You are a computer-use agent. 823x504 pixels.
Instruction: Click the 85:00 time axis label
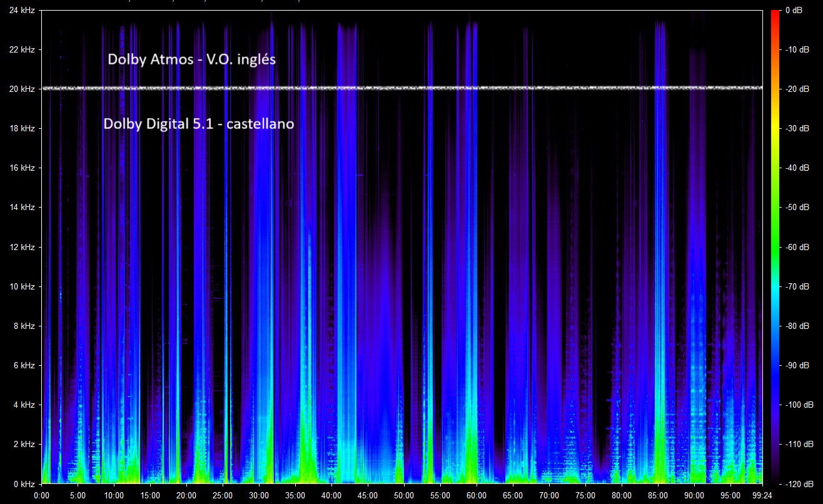coord(658,495)
